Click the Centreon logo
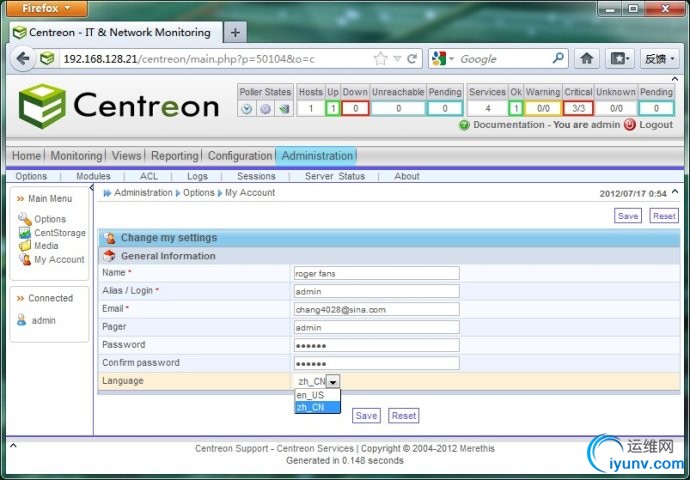This screenshot has height=480, width=690. click(119, 106)
